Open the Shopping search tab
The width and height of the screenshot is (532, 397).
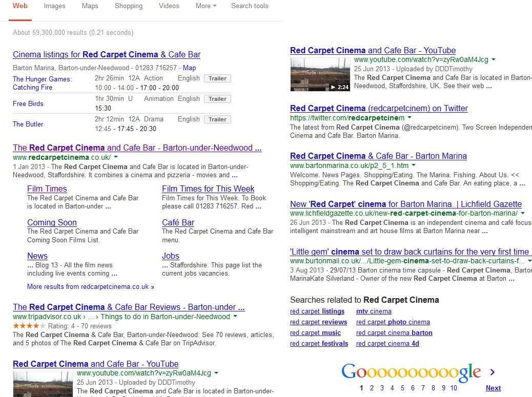click(129, 6)
